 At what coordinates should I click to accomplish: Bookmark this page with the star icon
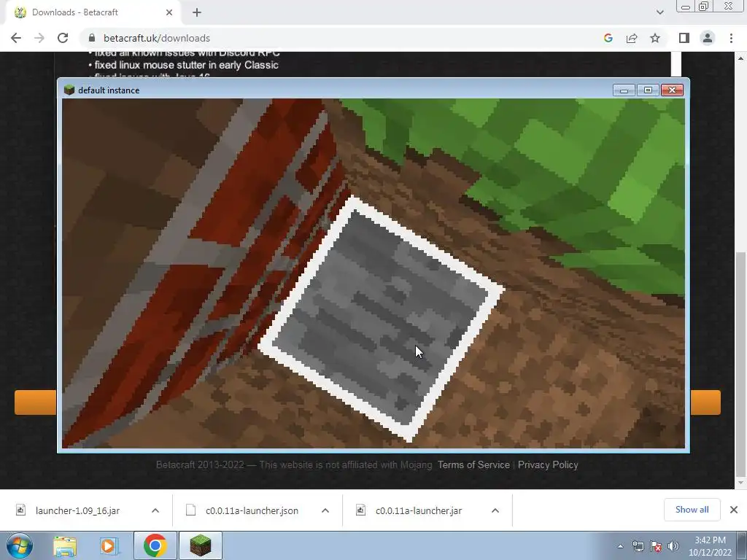click(655, 38)
